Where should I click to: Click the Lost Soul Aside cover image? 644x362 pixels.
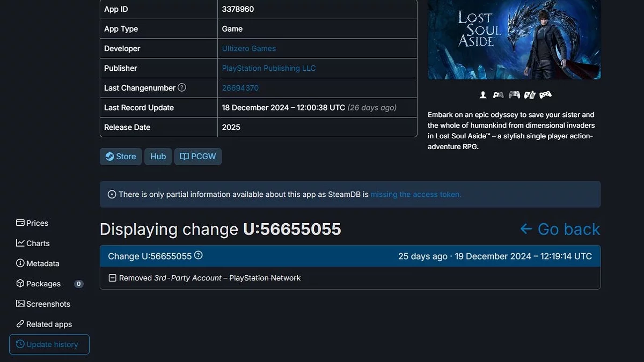(514, 40)
